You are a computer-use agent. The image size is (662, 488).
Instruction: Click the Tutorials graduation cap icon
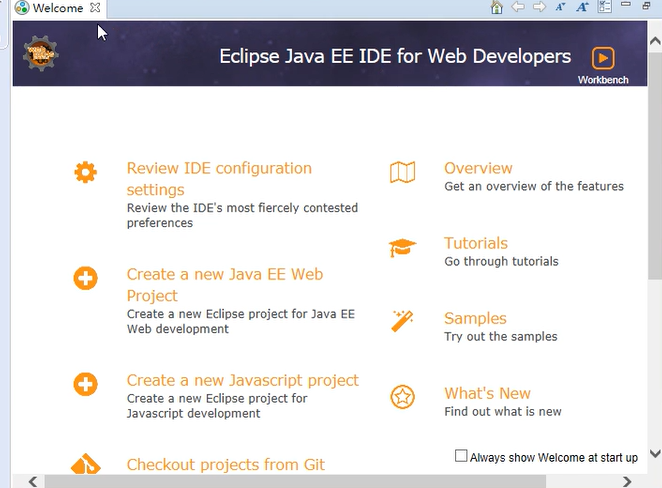(x=402, y=247)
